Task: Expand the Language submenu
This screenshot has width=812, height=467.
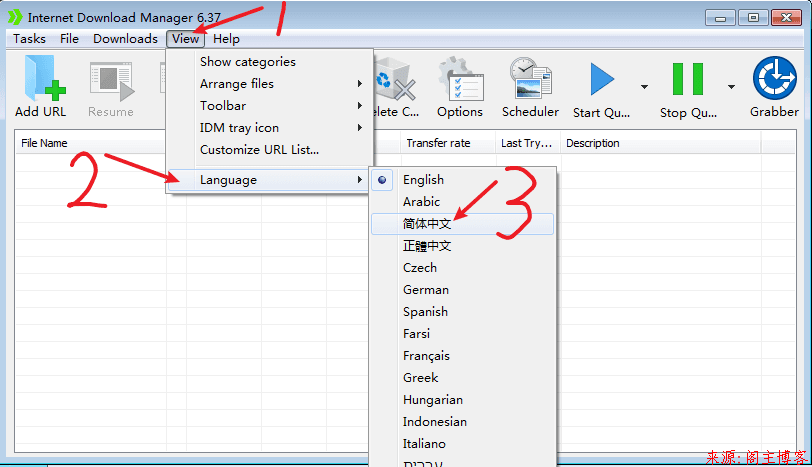Action: click(x=268, y=180)
